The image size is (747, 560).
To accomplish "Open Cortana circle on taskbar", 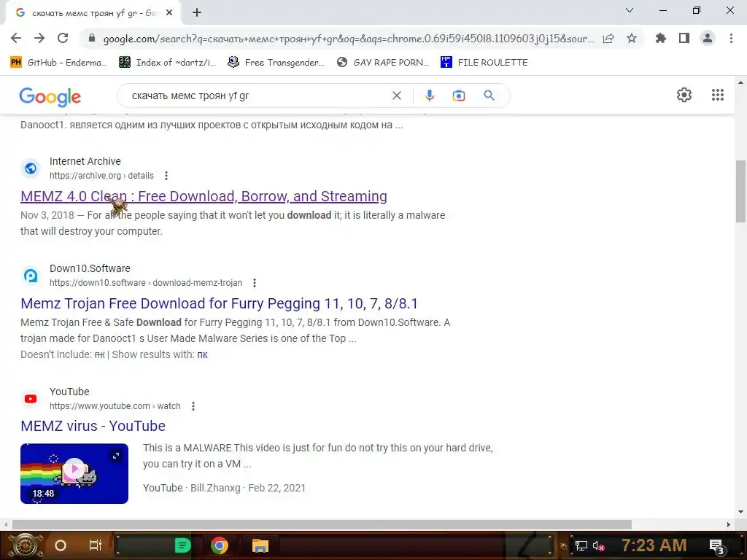I will point(60,545).
